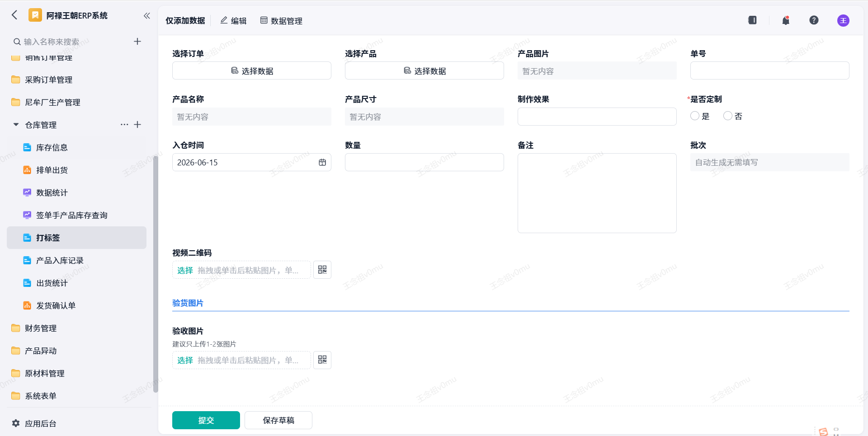This screenshot has width=868, height=436.
Task: Click the 产品尺寸 empty field
Action: 425,117
